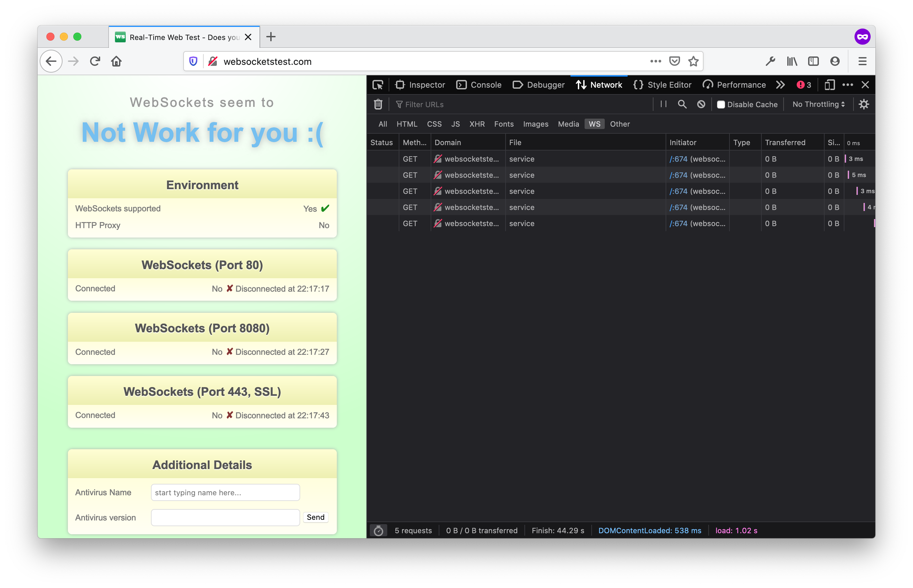
Task: Bookmark the page via star icon
Action: [693, 61]
